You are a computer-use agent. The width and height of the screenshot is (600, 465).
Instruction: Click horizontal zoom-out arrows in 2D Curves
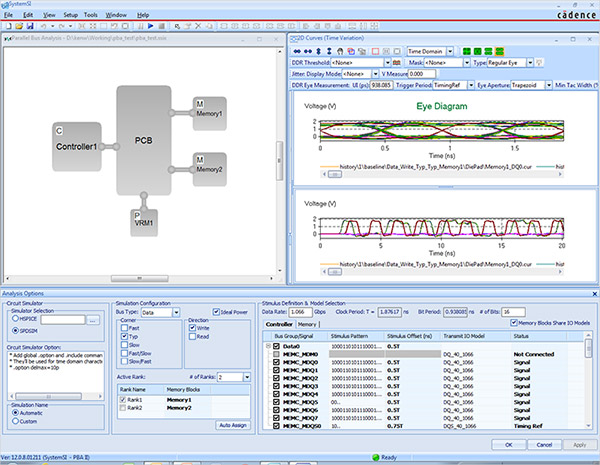point(308,51)
